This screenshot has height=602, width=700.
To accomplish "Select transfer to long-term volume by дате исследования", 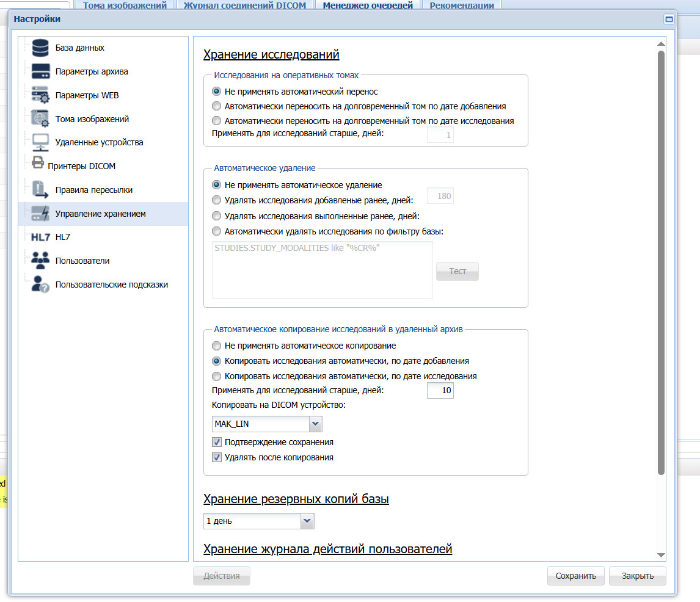I will (216, 121).
